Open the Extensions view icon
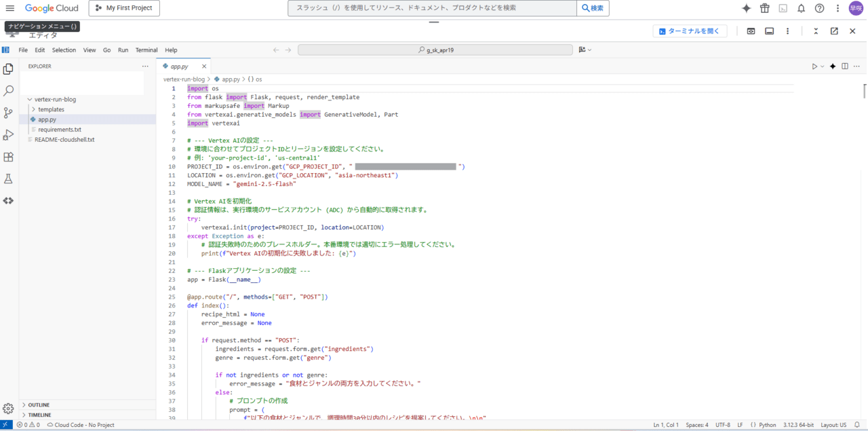 tap(8, 157)
